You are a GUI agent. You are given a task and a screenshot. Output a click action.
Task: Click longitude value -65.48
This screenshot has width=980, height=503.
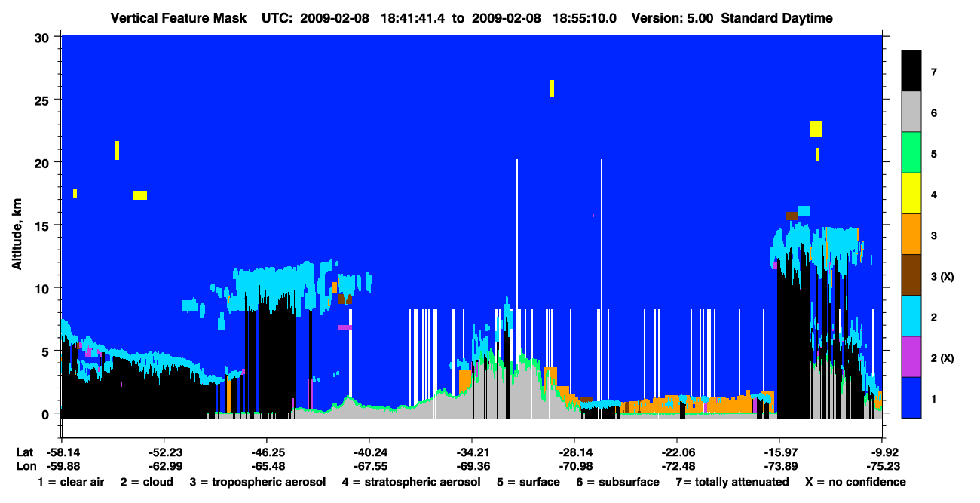[266, 466]
